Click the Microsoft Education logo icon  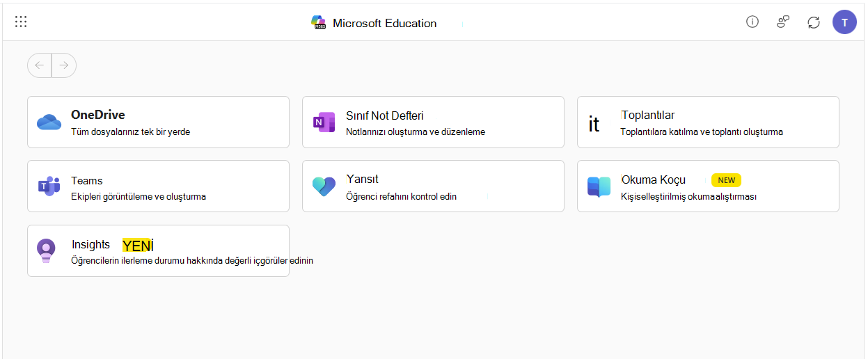click(x=319, y=22)
